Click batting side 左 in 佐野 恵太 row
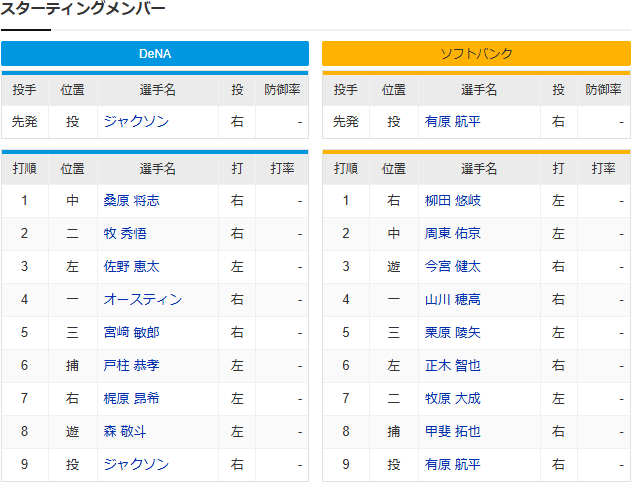The height and width of the screenshot is (483, 632). coord(237,266)
